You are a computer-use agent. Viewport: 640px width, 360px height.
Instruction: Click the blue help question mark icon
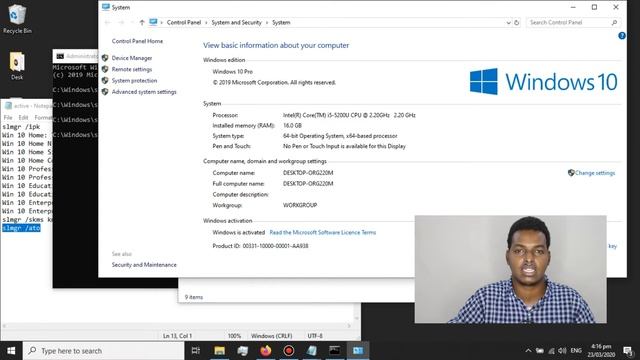point(622,36)
